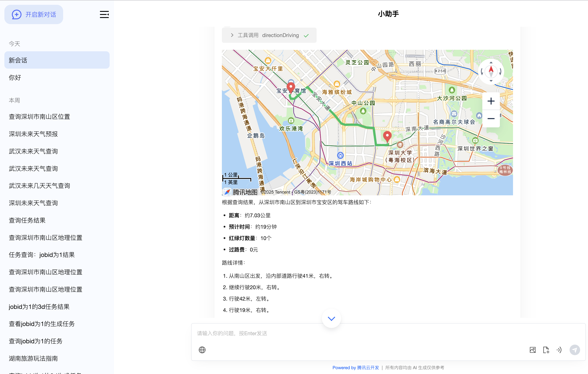This screenshot has width=588, height=374.
Task: Click the 腾讯地图 logo
Action: coord(240,192)
